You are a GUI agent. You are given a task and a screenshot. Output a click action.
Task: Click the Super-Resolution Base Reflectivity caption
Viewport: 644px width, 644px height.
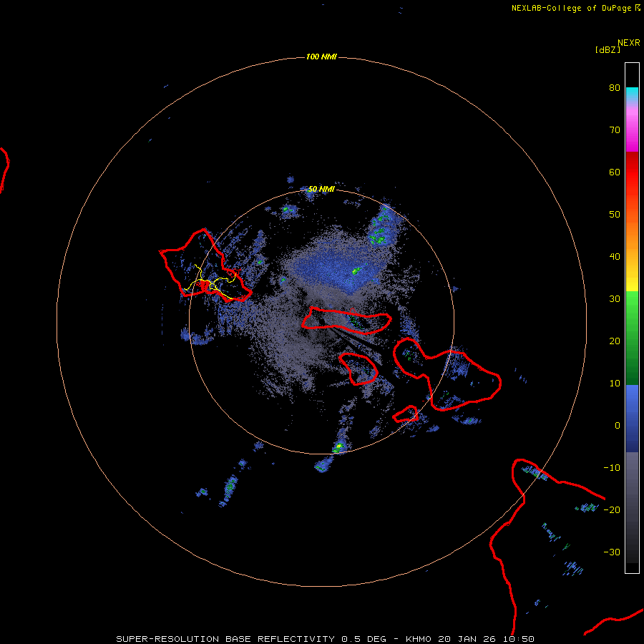click(326, 639)
